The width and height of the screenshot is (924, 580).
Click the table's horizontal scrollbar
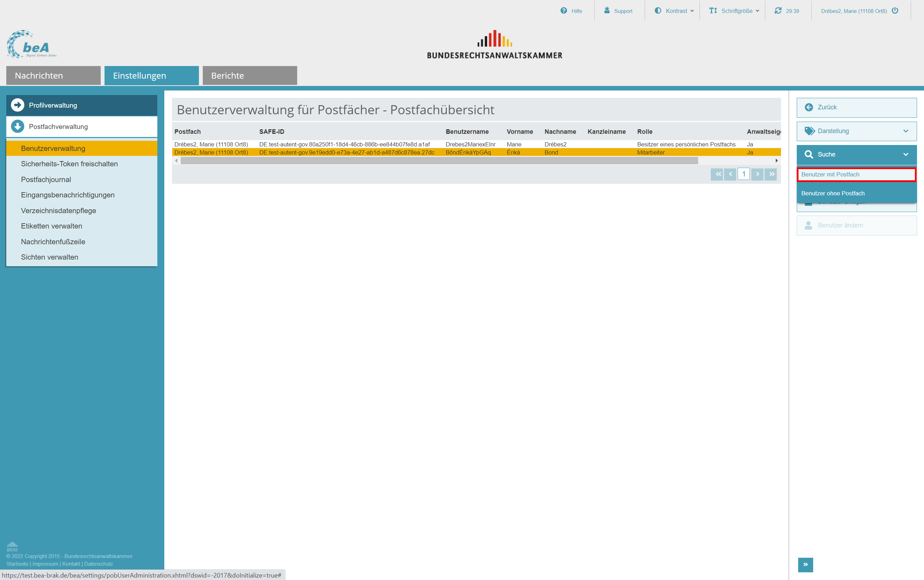(x=439, y=161)
